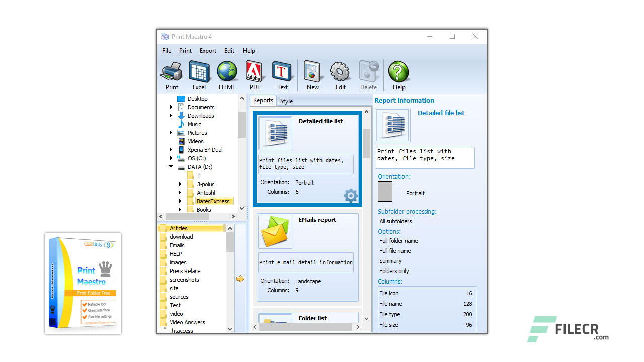Click file list scrollbar down arrow
The height and width of the screenshot is (362, 644).
pos(230,329)
